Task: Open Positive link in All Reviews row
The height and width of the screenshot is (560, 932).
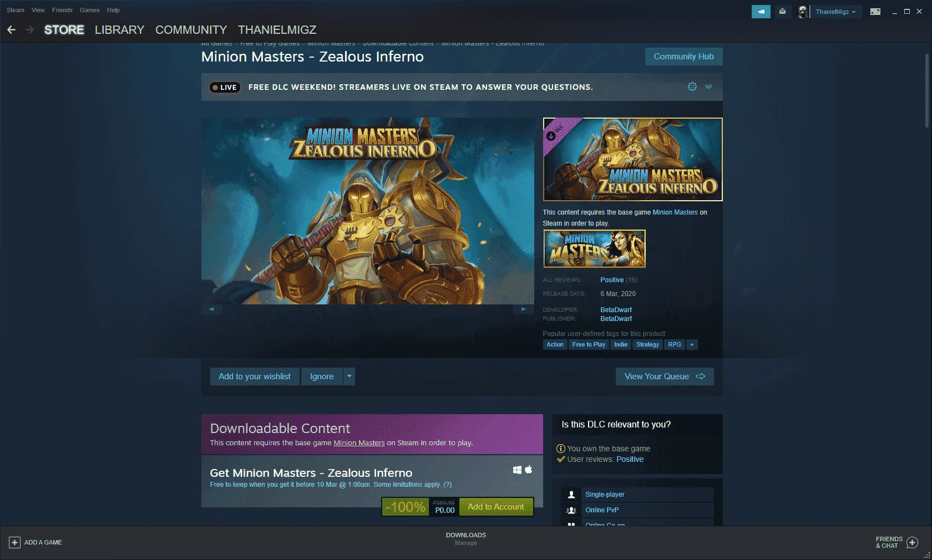Action: pyautogui.click(x=612, y=280)
